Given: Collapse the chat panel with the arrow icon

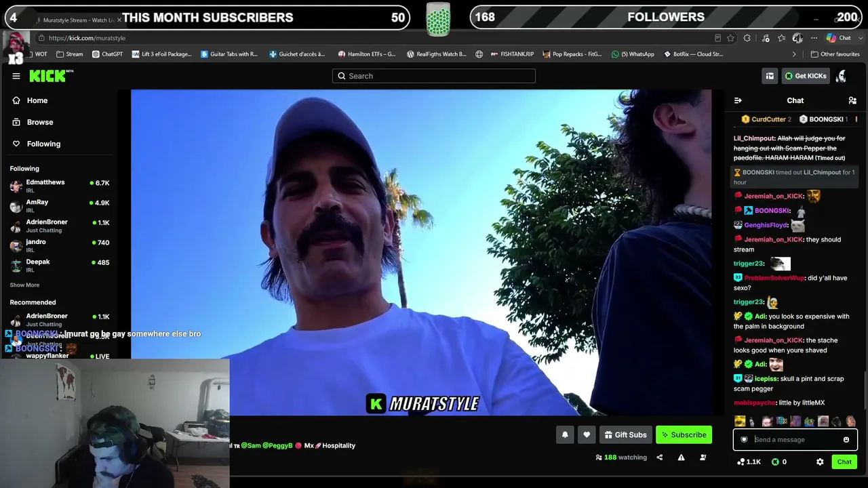Looking at the screenshot, I should coord(738,100).
